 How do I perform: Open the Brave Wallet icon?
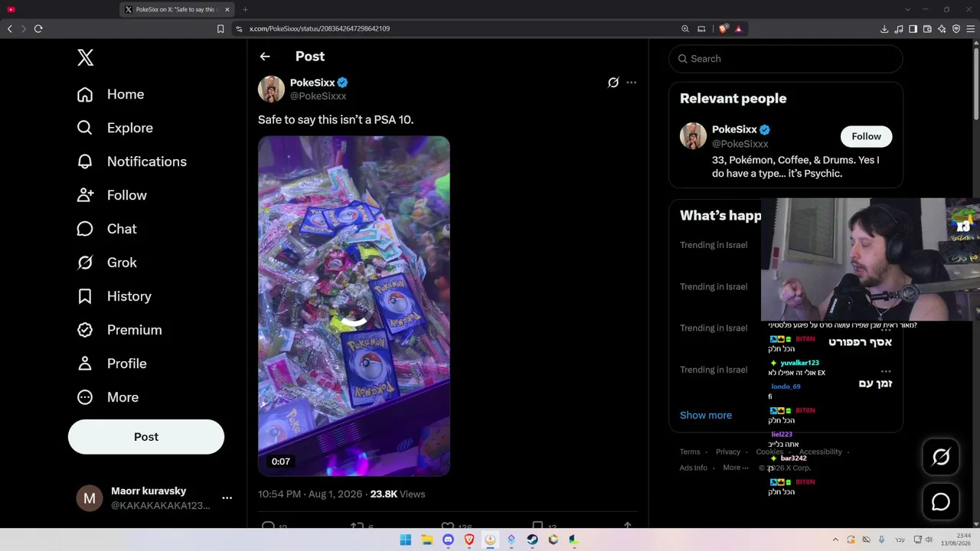click(x=927, y=29)
